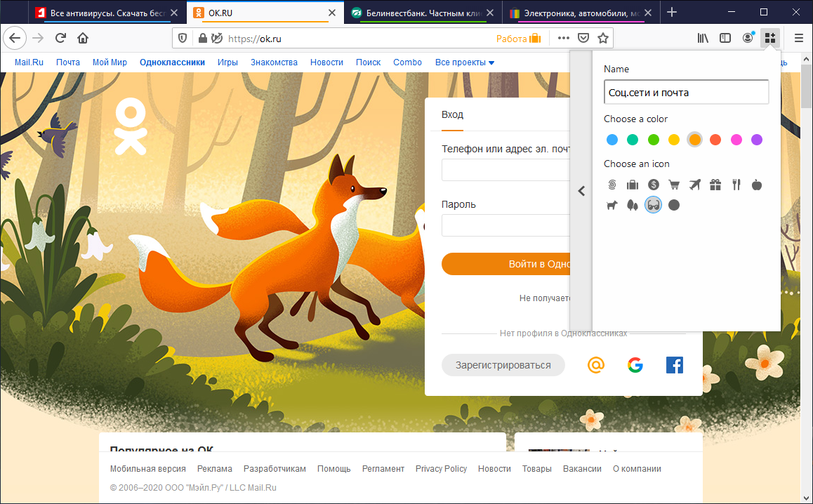Pick the yellow container color
The width and height of the screenshot is (813, 504).
pos(674,140)
